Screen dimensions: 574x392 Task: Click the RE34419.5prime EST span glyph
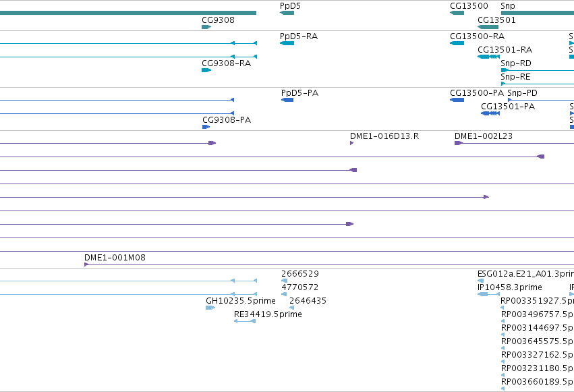pyautogui.click(x=245, y=322)
